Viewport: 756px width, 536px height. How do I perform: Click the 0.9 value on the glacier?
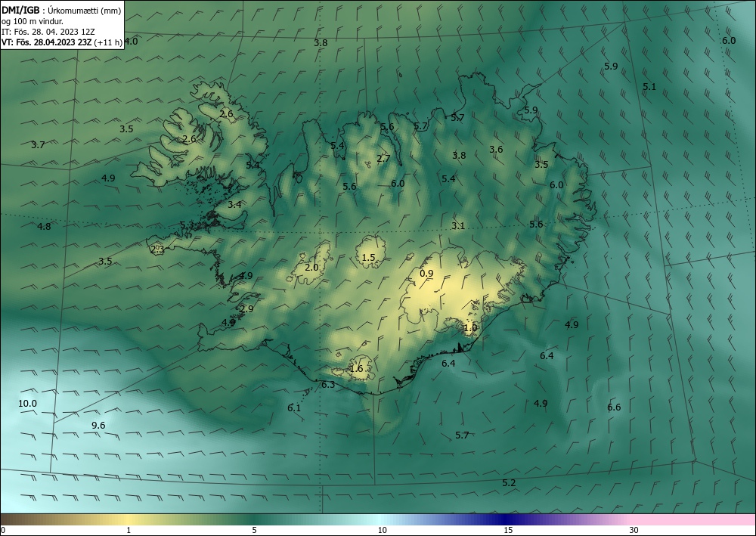[x=426, y=274]
